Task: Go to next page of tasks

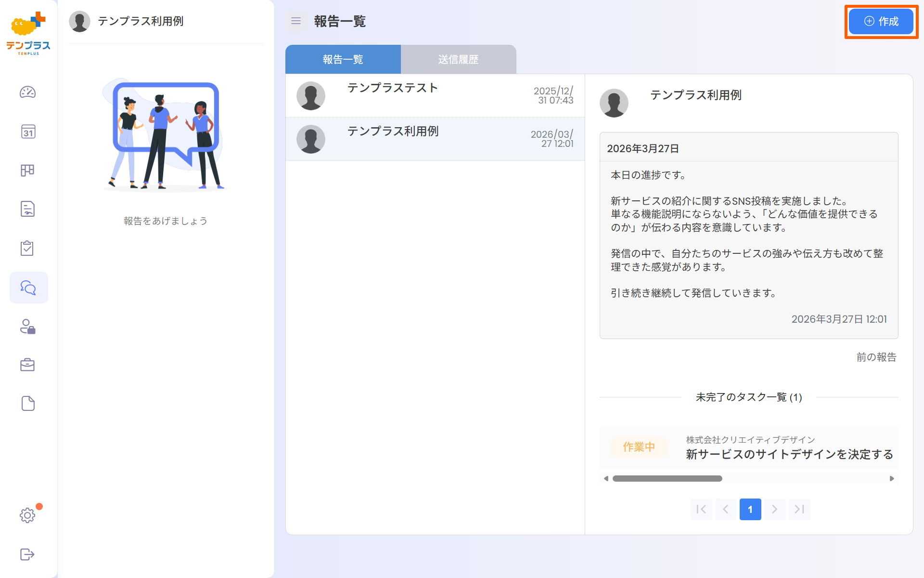Action: [x=775, y=509]
